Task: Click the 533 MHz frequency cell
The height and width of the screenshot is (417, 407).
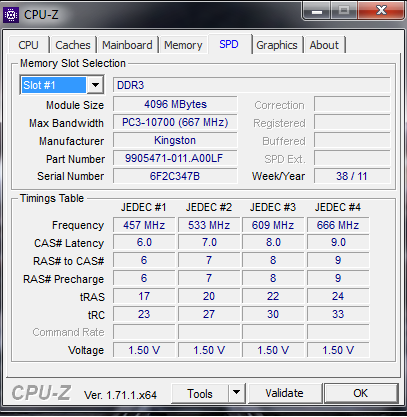Action: click(x=209, y=225)
